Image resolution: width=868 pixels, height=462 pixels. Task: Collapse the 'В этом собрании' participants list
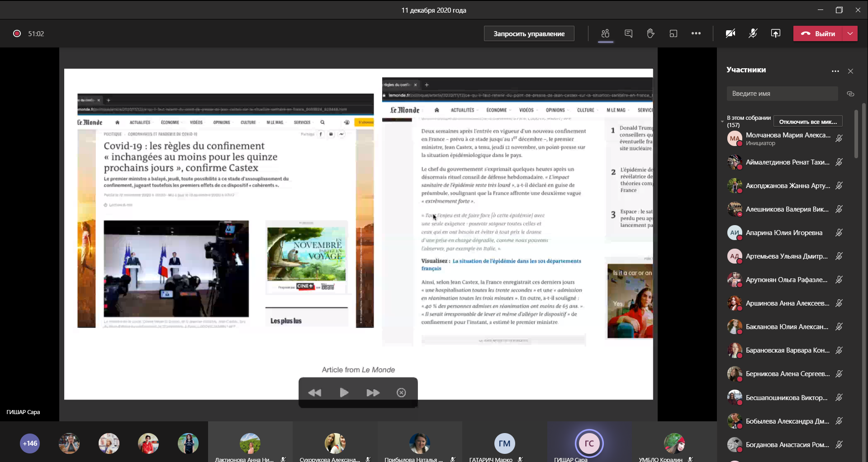(722, 121)
